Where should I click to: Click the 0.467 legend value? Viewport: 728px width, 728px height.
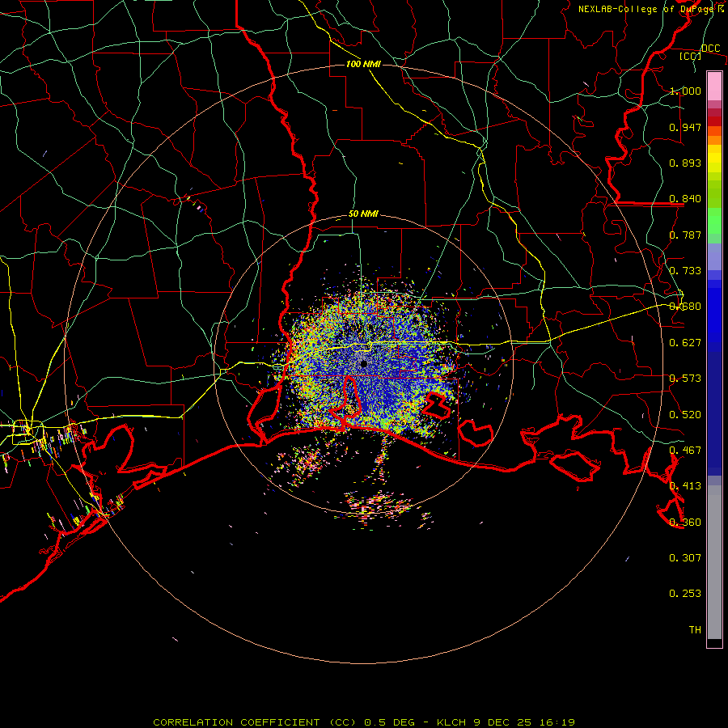coord(685,451)
